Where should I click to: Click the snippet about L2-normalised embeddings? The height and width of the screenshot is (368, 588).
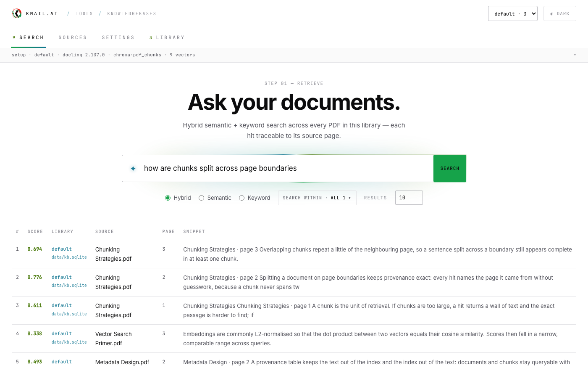(x=370, y=339)
